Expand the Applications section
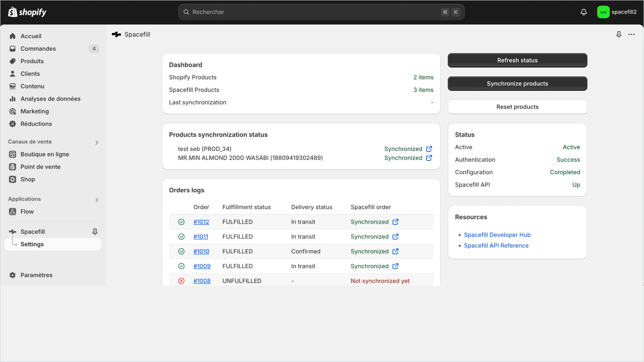 pyautogui.click(x=96, y=199)
